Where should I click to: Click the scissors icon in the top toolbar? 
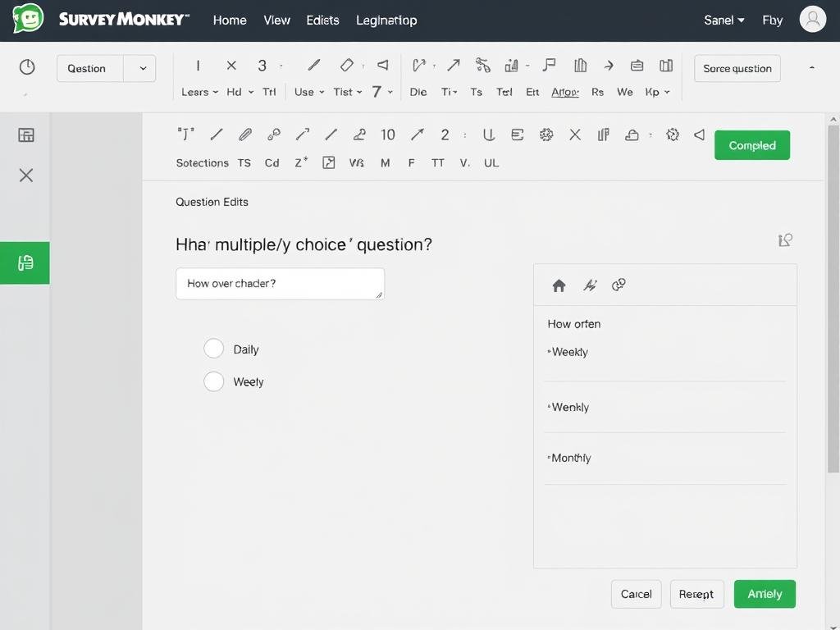point(482,65)
